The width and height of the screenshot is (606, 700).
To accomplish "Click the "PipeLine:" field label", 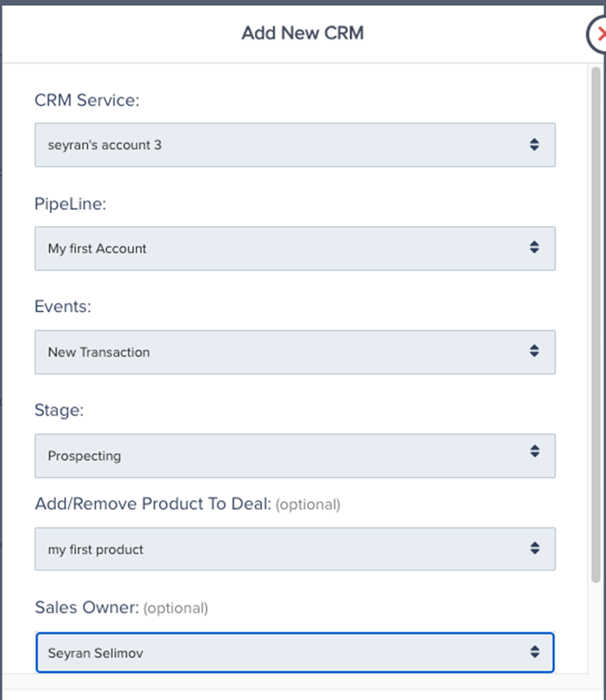I will [71, 204].
